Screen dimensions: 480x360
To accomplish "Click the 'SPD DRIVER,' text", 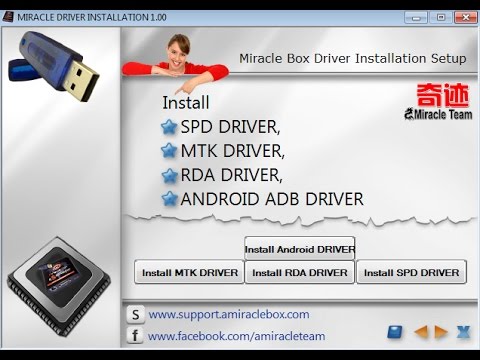I will coord(230,127).
